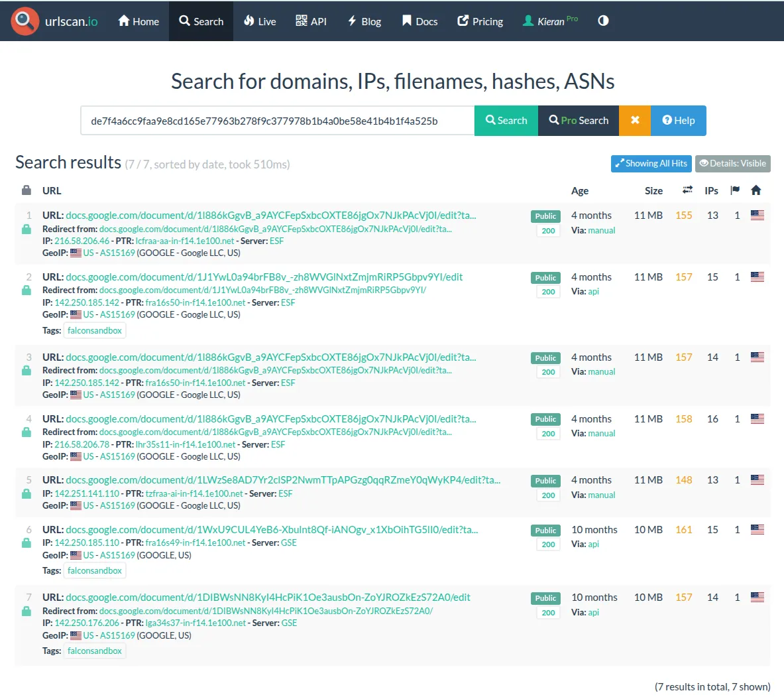Viewport: 784px width, 697px height.
Task: Open the Home page
Action: point(139,21)
